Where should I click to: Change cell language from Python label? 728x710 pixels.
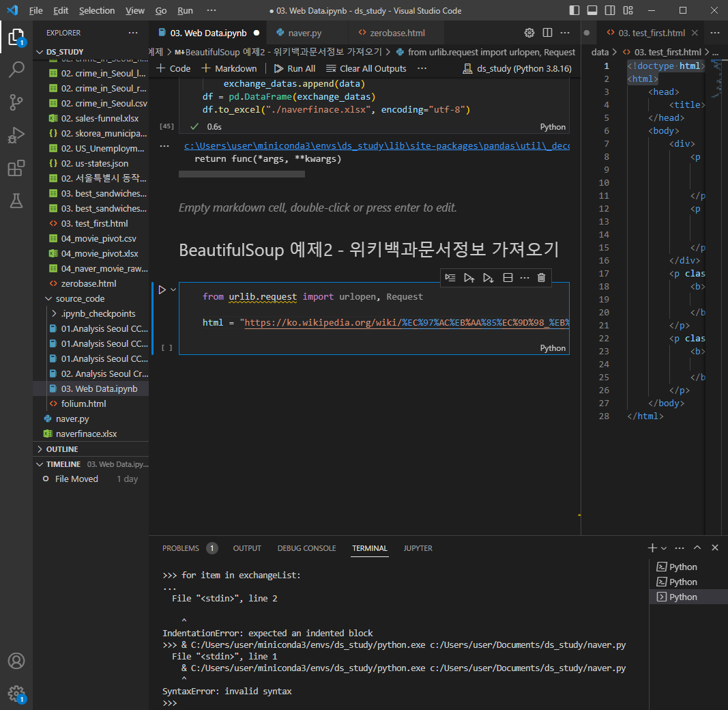click(x=553, y=348)
